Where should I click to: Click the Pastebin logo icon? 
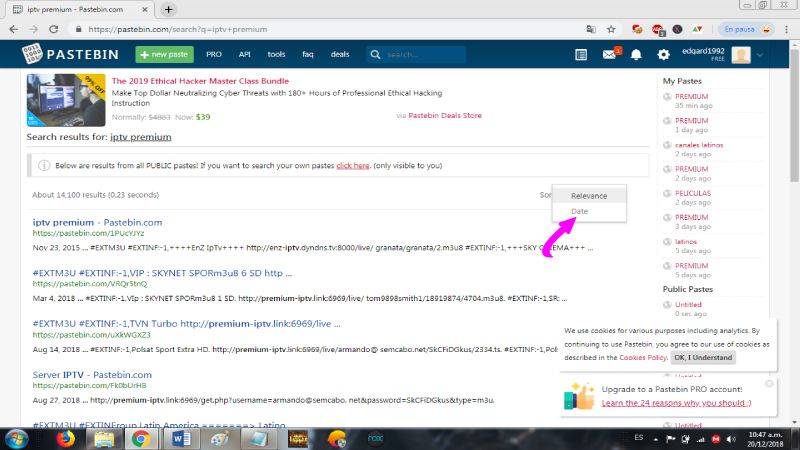click(x=32, y=54)
